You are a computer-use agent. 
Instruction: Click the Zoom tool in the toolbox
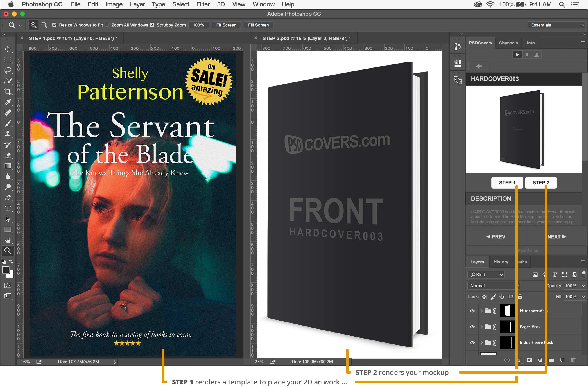[x=8, y=251]
